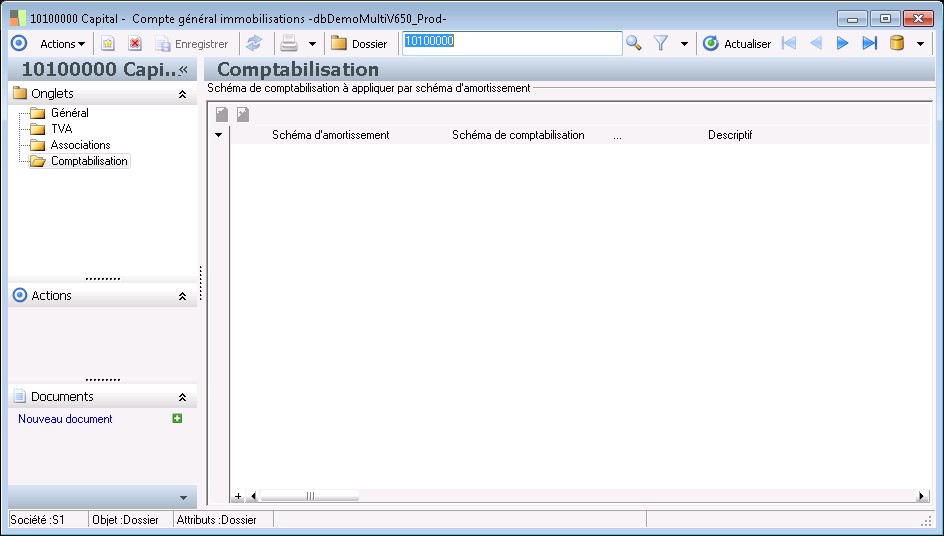944x536 pixels.
Task: Click the Schéma de comptabilisation column header
Action: (518, 135)
